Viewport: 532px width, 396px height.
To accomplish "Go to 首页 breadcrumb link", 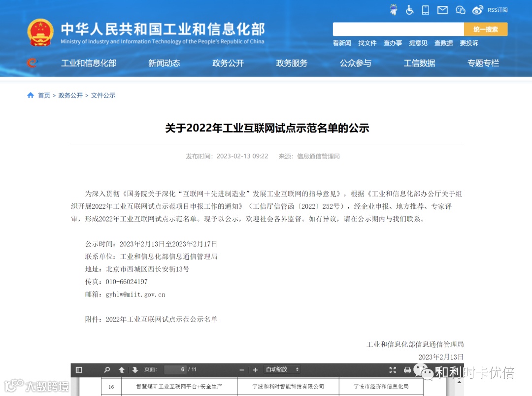I will (44, 96).
